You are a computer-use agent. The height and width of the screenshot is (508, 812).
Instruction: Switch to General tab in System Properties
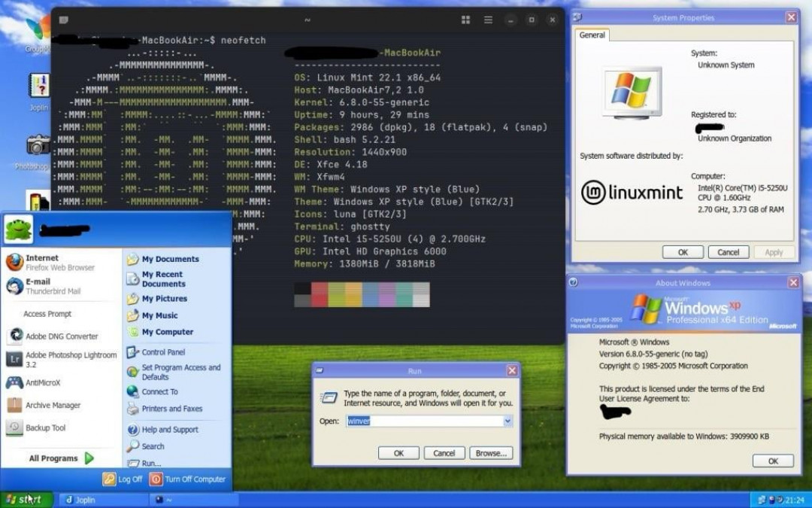[x=592, y=35]
